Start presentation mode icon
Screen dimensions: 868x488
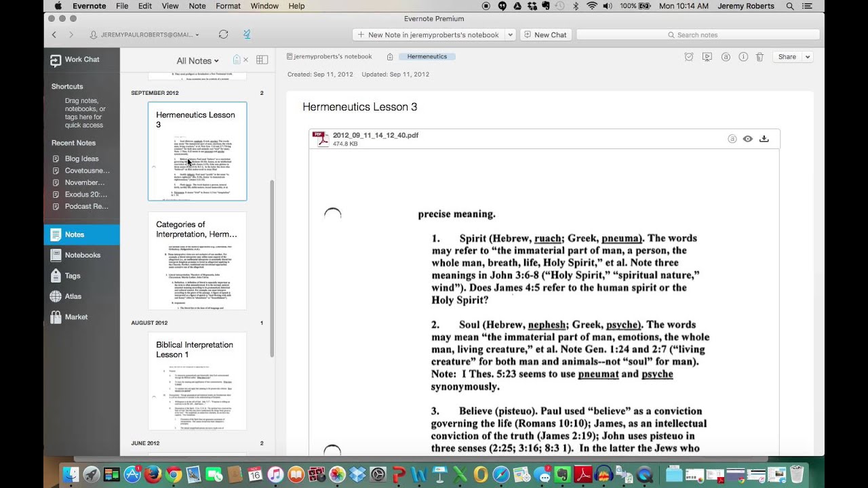click(x=707, y=57)
